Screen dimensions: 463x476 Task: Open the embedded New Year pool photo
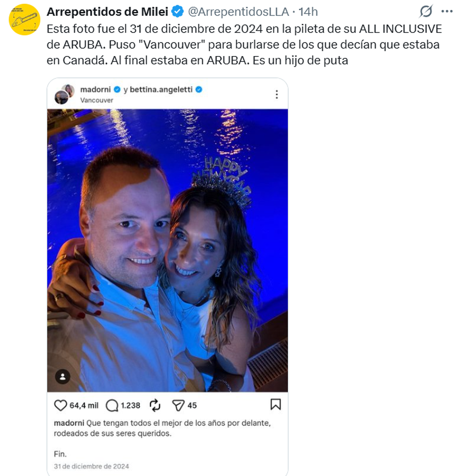coord(167,250)
